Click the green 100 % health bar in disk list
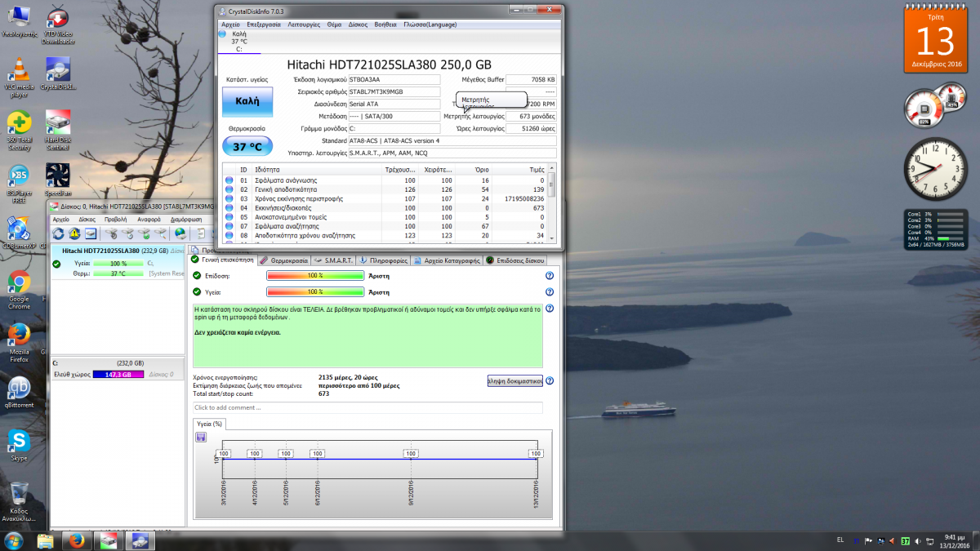The image size is (980, 551). point(118,264)
